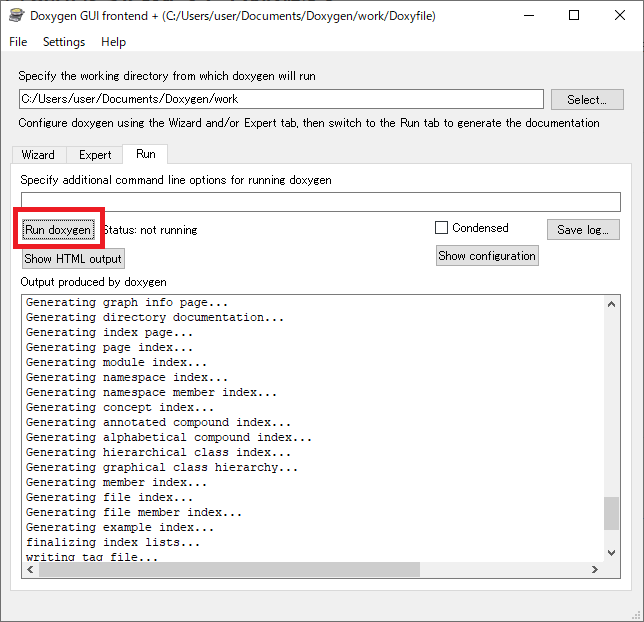Click the output log scroll up arrow

pyautogui.click(x=612, y=303)
